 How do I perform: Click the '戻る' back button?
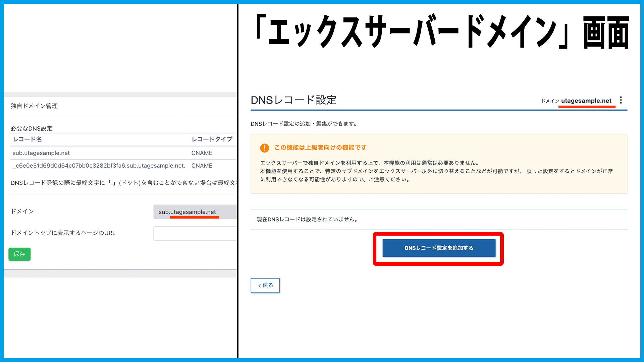click(265, 285)
